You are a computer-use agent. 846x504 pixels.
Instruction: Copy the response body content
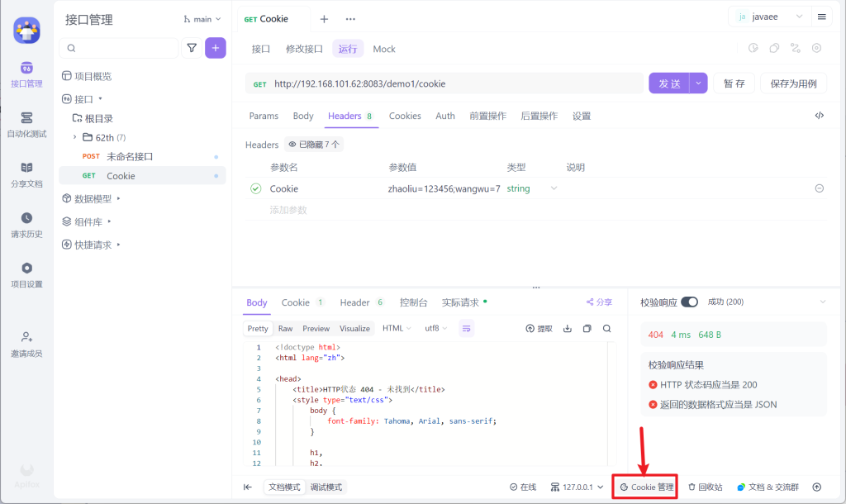(x=587, y=329)
